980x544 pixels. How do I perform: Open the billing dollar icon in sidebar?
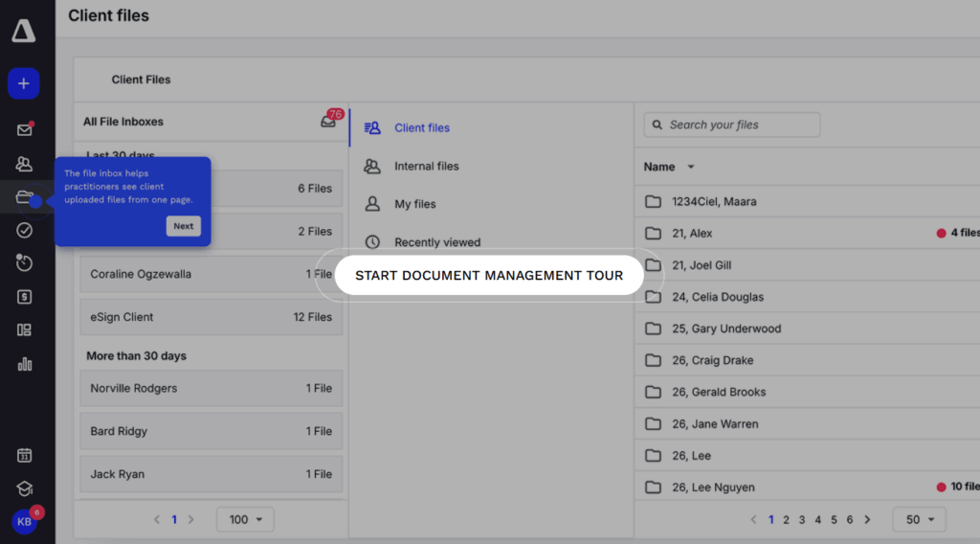pyautogui.click(x=25, y=297)
